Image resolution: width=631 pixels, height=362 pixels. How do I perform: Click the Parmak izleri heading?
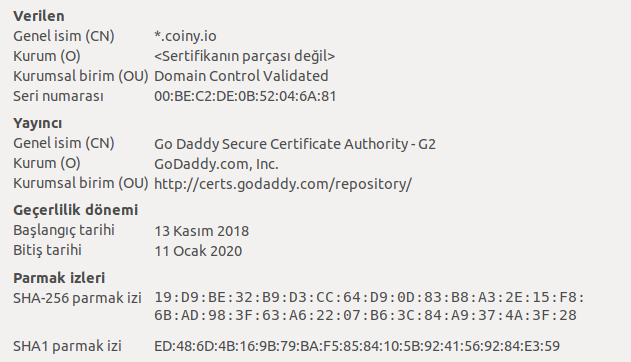(x=59, y=278)
